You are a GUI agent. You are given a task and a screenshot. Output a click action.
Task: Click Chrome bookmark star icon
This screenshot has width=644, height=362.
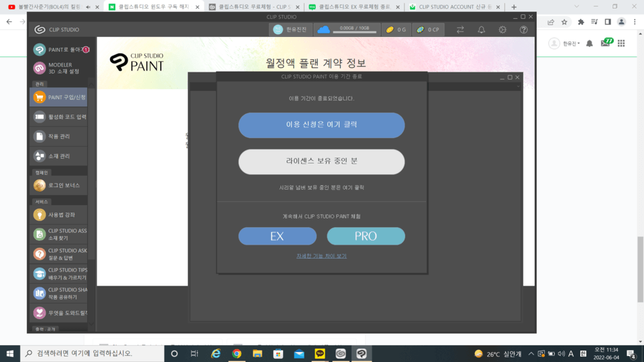click(564, 21)
